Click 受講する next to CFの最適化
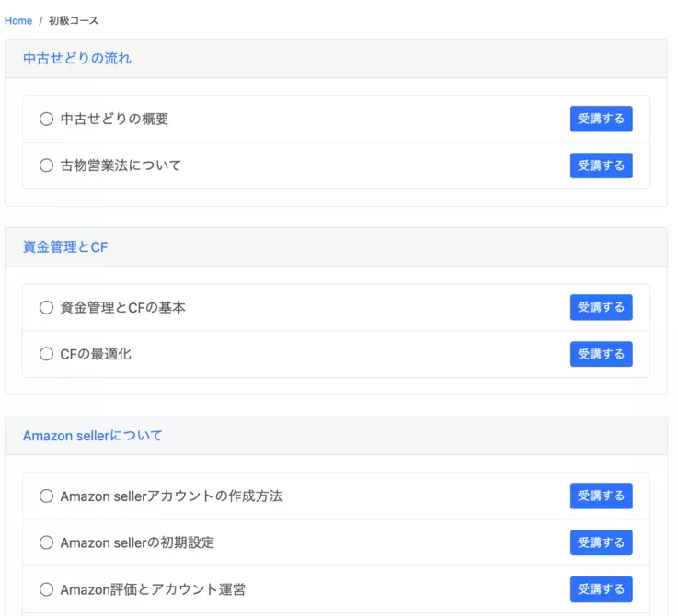The width and height of the screenshot is (678, 616). [x=601, y=354]
